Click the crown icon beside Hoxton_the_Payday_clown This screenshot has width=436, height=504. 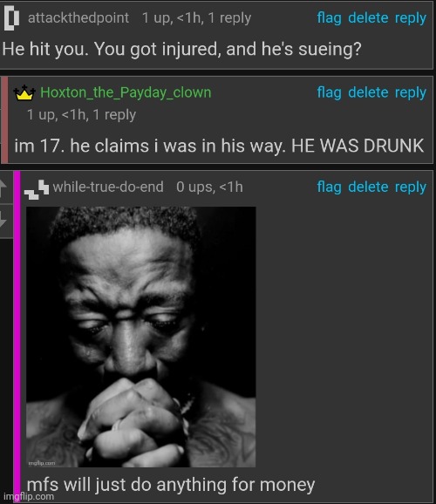click(x=24, y=93)
